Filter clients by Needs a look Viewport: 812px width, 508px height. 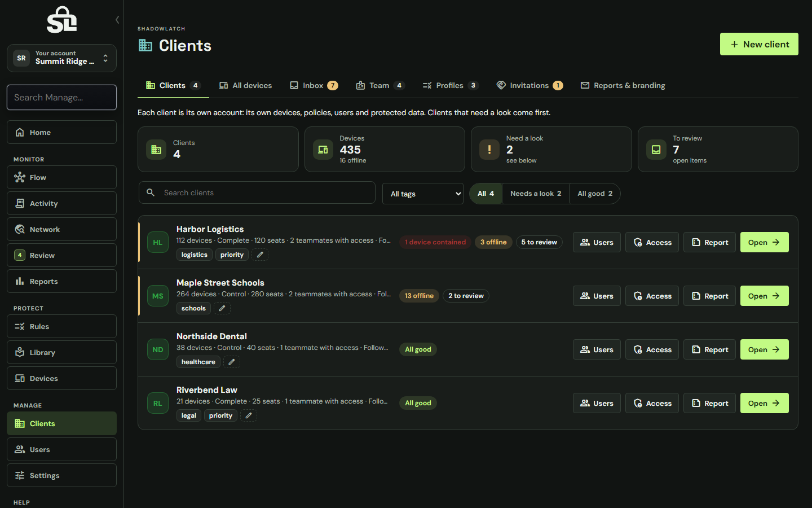click(536, 194)
